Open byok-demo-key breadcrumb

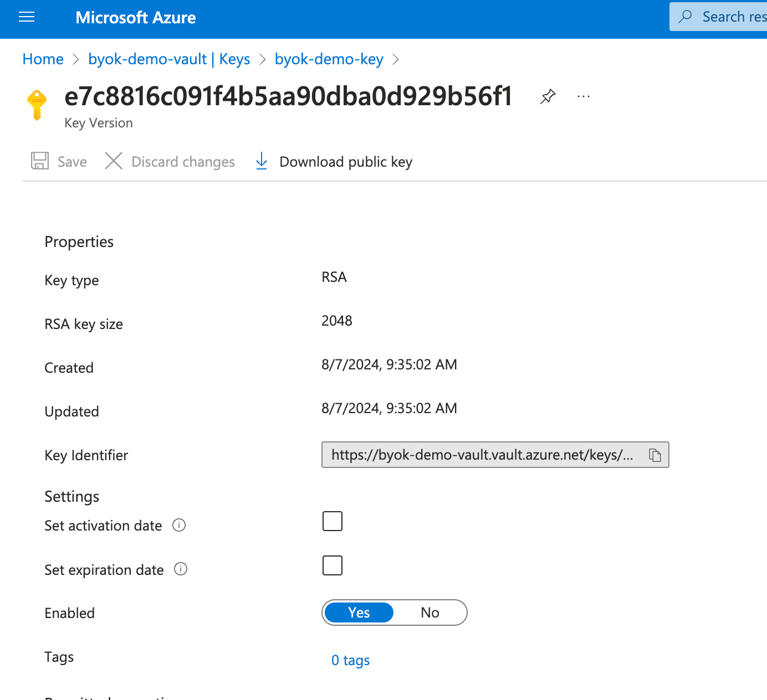329,59
